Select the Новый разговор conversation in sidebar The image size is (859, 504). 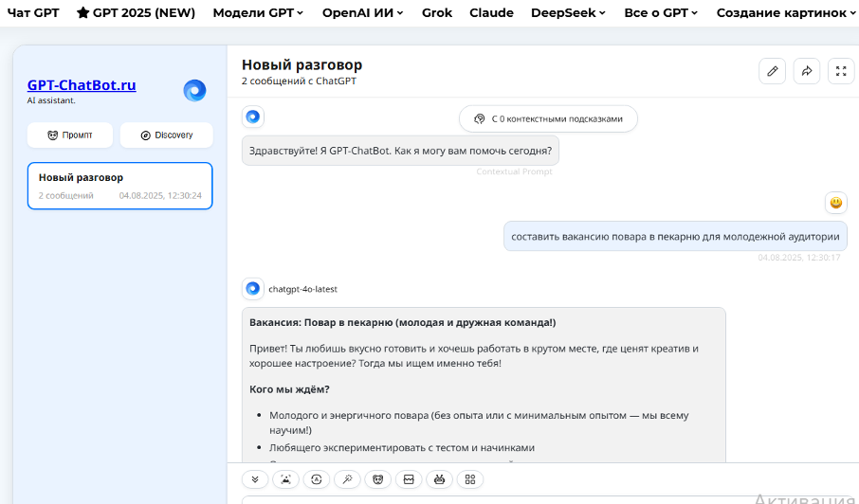[119, 186]
